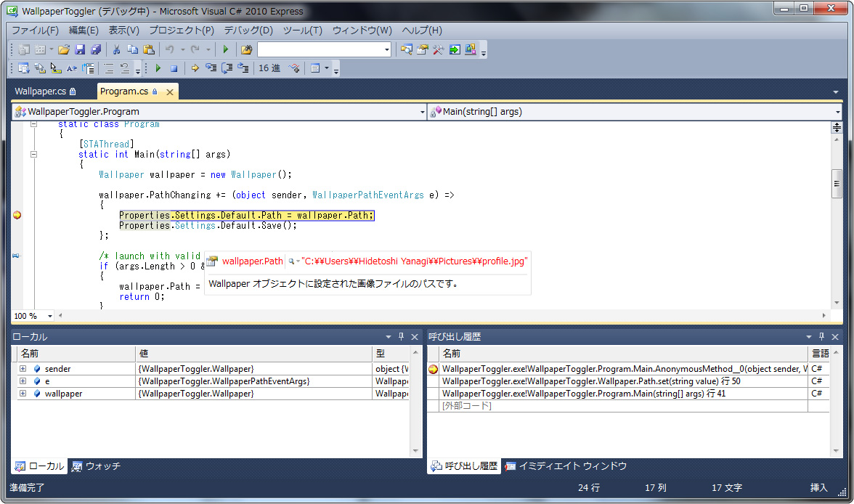Save the current file with floppy icon
Screen dimensions: 854x504
(x=80, y=49)
